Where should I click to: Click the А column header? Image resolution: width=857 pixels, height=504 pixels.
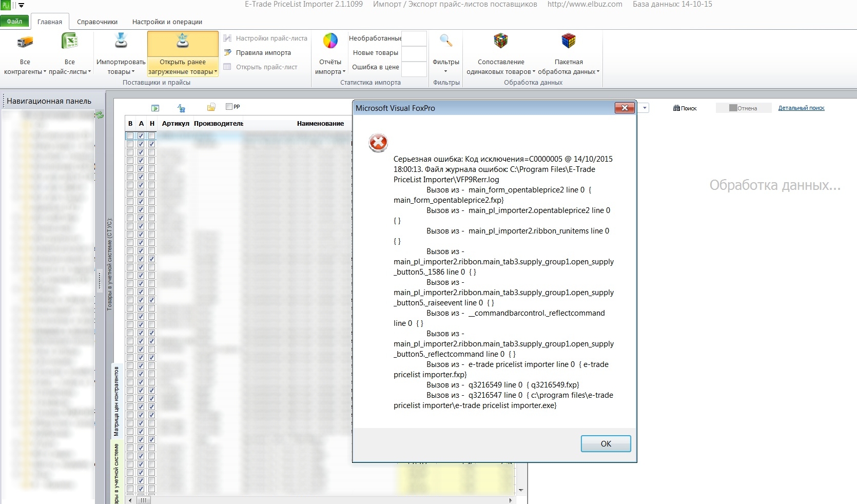141,123
